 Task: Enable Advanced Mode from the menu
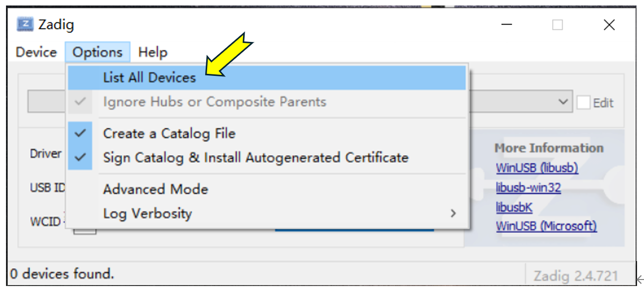(155, 190)
